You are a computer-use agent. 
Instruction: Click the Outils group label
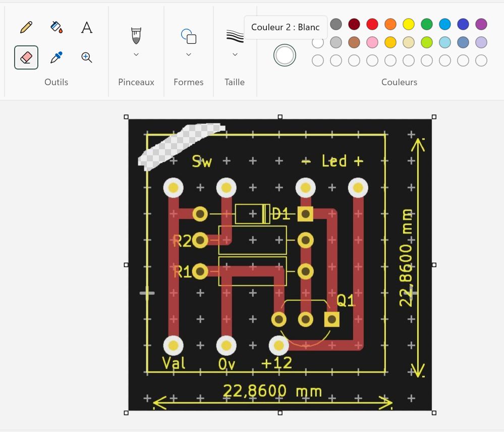(x=56, y=82)
